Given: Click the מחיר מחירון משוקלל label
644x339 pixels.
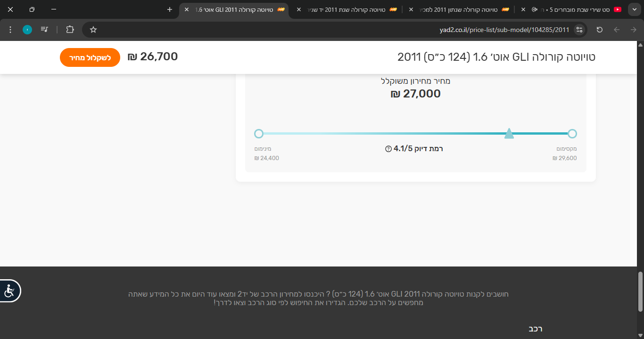Looking at the screenshot, I should pos(416,81).
